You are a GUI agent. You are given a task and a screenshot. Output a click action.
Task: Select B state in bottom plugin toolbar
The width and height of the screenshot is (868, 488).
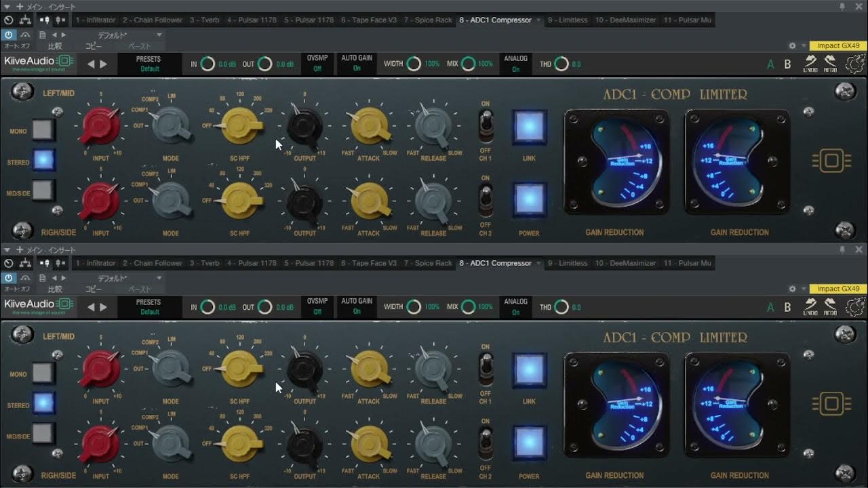pos(787,308)
